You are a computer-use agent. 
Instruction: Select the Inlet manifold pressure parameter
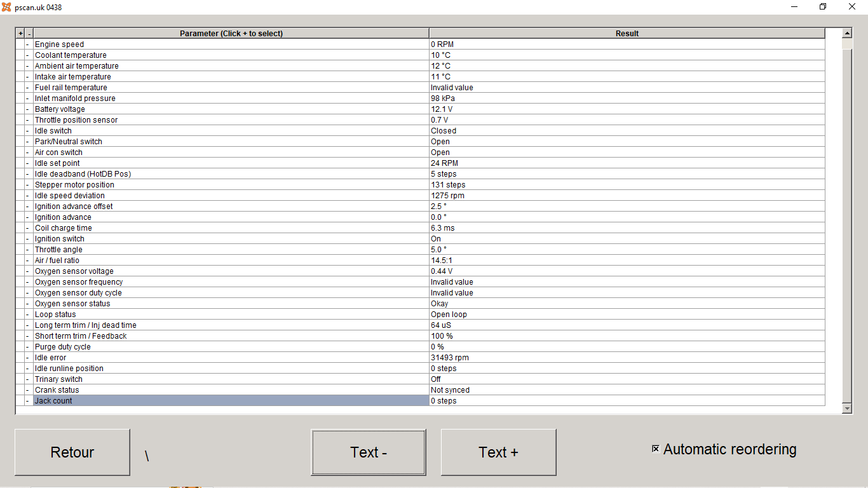point(231,98)
